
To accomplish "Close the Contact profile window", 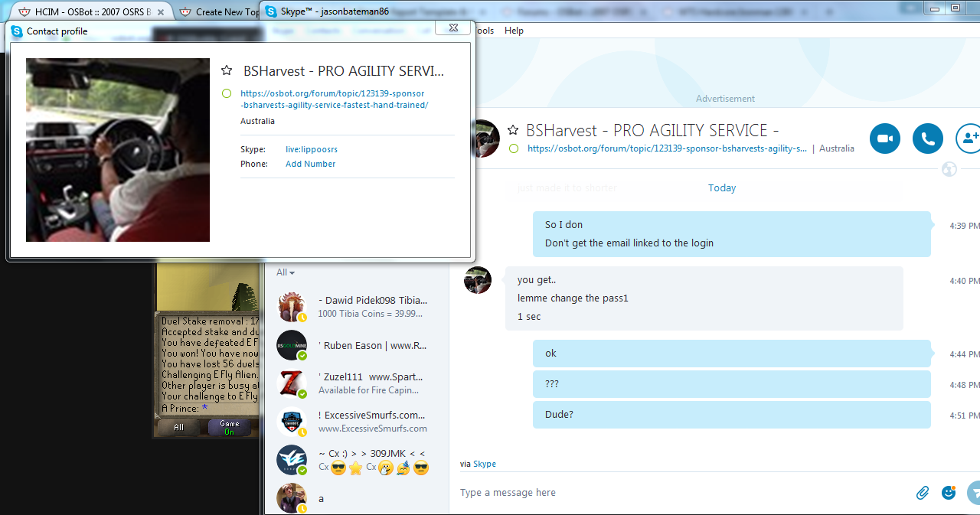I will pos(452,28).
